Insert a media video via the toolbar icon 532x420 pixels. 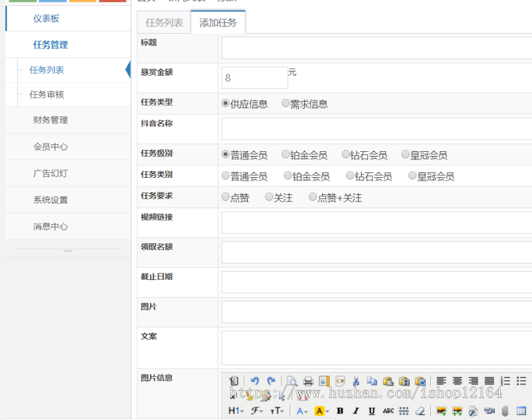[489, 411]
